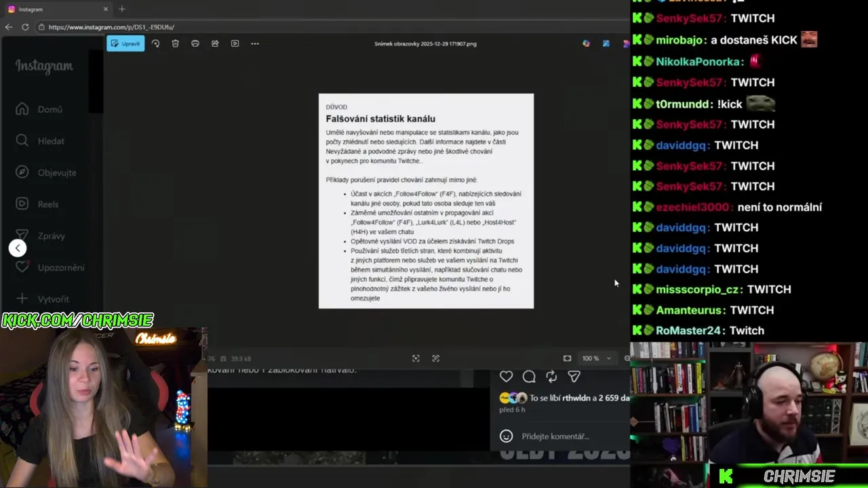Open rthwldn profile from likes line
The width and height of the screenshot is (868, 488).
pos(576,398)
